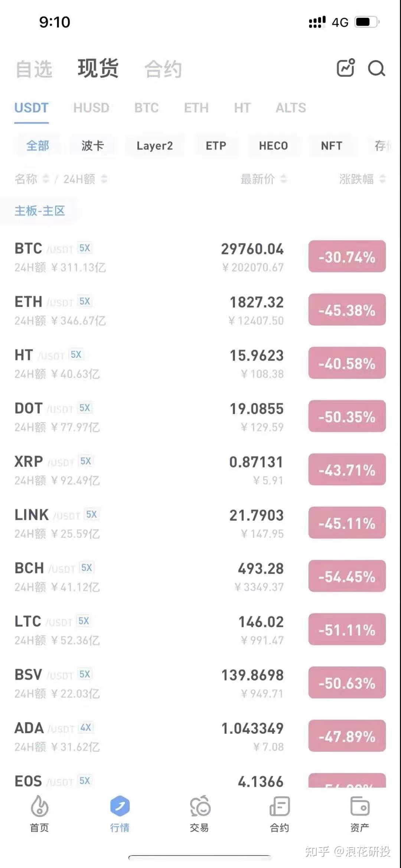Tap the -54.45% badge for BCH
Screen dimensions: 401x868
(347, 576)
